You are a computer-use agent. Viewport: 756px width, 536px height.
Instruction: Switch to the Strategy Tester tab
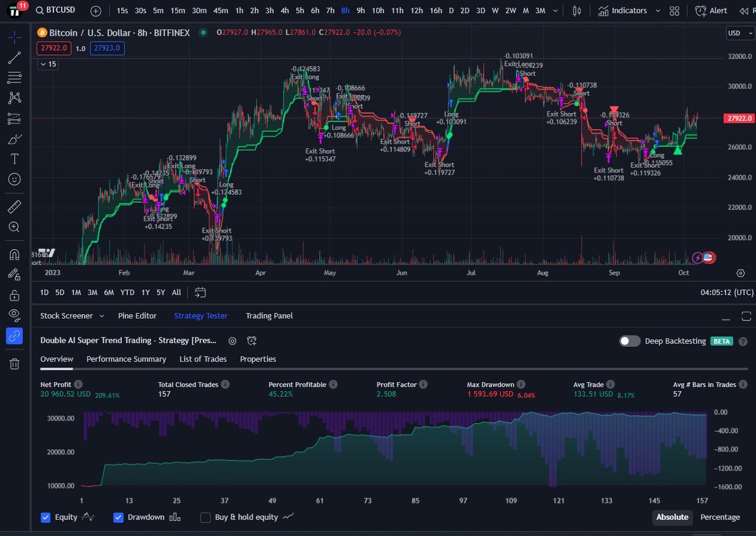pyautogui.click(x=201, y=316)
